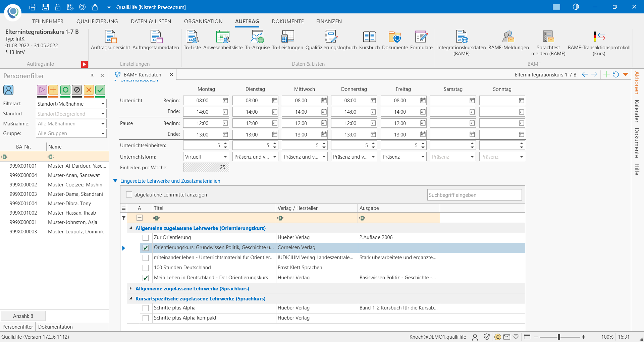
Task: Open the Aktionen side panel
Action: click(637, 83)
